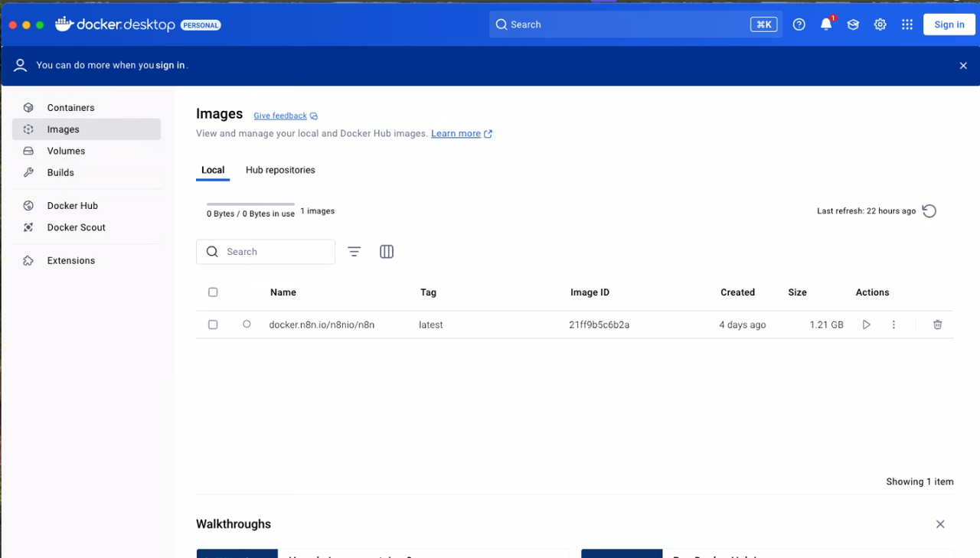The width and height of the screenshot is (980, 558).
Task: Open the help question mark icon
Action: (x=799, y=24)
